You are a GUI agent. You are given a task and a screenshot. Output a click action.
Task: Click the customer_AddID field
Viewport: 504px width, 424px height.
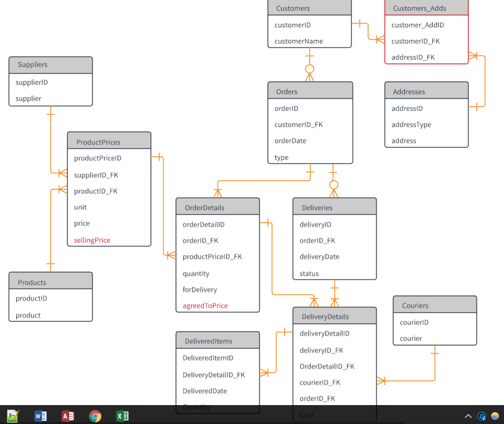pyautogui.click(x=418, y=25)
